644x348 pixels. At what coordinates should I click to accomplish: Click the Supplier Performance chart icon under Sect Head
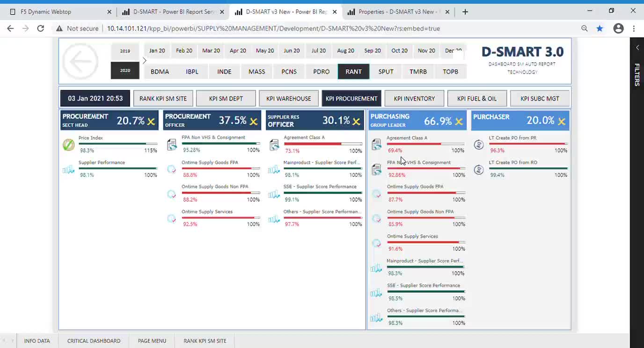[68, 169]
